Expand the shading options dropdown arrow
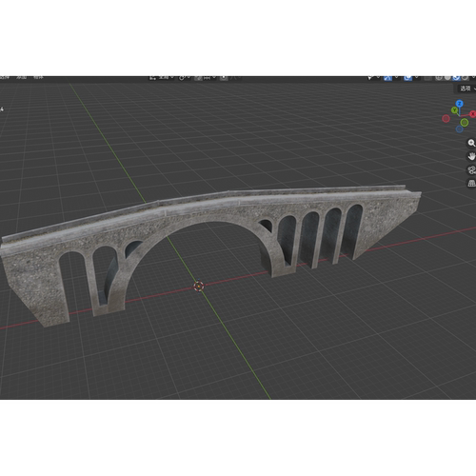Screen dimensions: 476x476 point(473,77)
